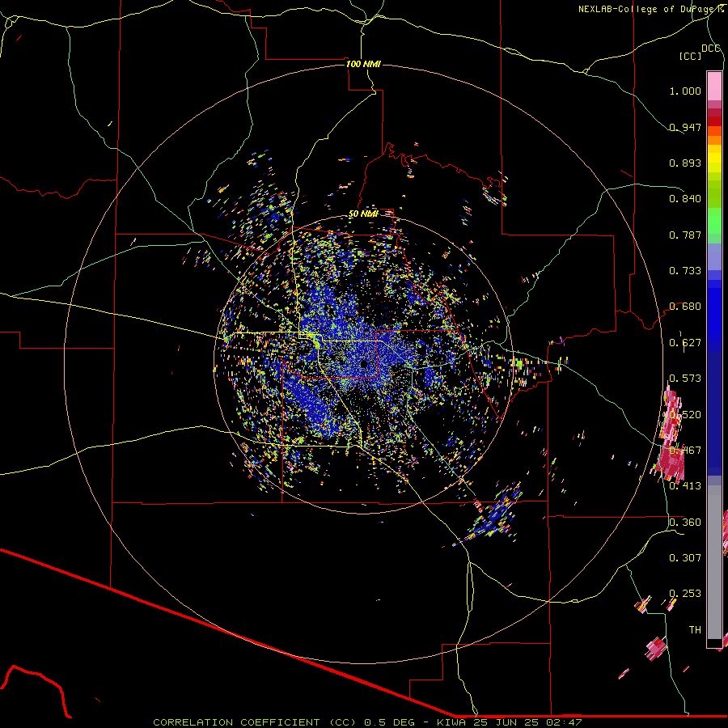Screen dimensions: 728x728
Task: Click the pink echo cell beside TH label
Action: pyautogui.click(x=656, y=647)
